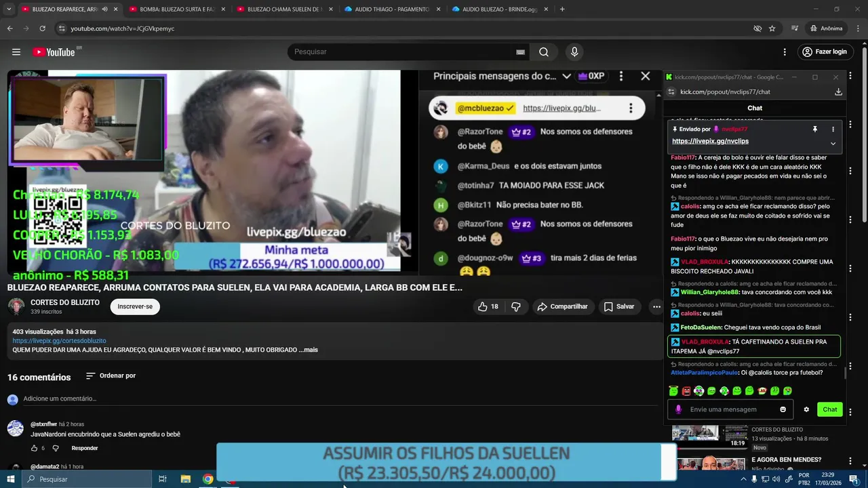Bookmark this page with the star icon
868x488 pixels.
pos(772,28)
